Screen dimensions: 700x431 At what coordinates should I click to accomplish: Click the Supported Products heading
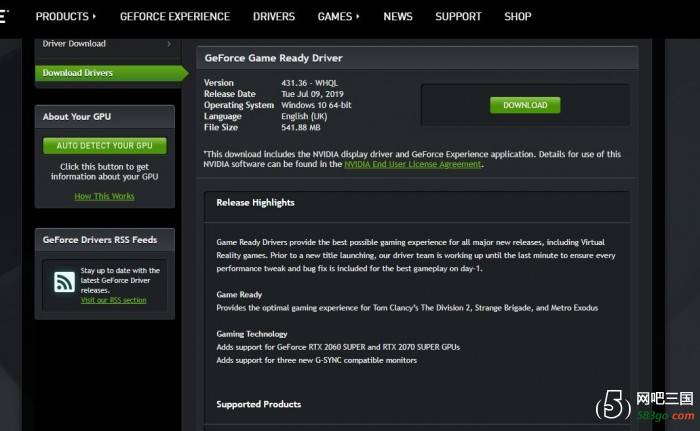point(258,404)
